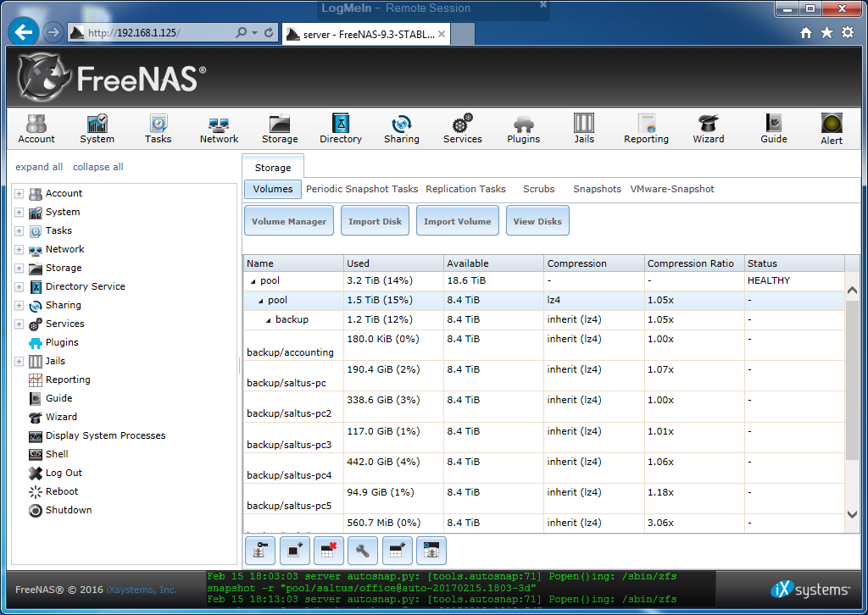Click the 'collapse all' link

point(98,167)
